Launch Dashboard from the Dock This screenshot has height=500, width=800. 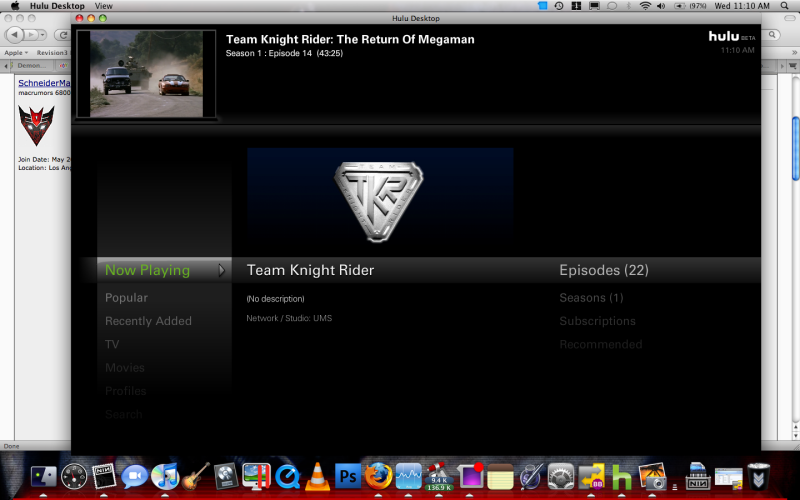[74, 477]
